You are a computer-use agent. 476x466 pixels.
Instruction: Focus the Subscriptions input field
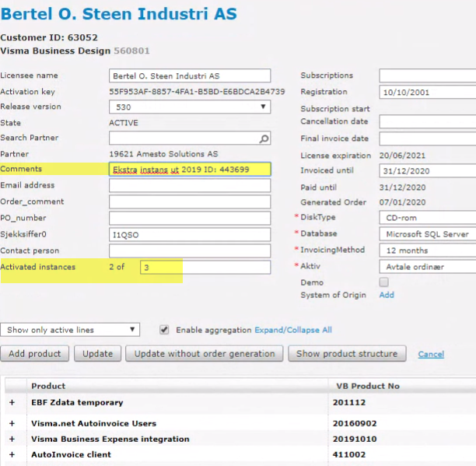(x=428, y=75)
